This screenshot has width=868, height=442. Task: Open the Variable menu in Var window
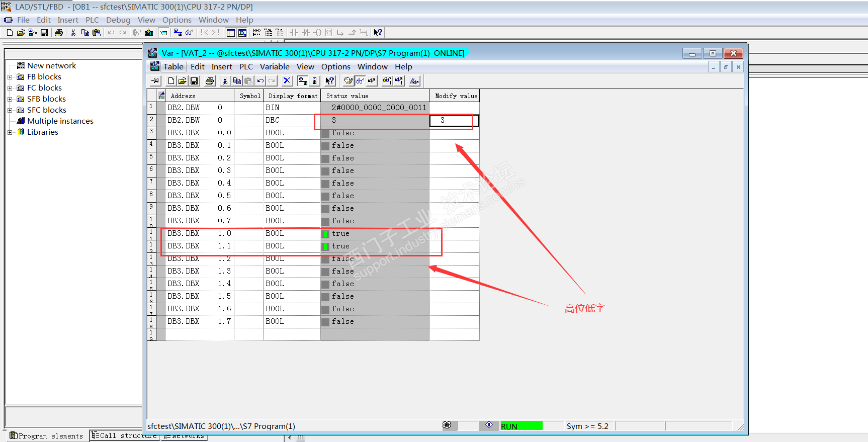[275, 67]
